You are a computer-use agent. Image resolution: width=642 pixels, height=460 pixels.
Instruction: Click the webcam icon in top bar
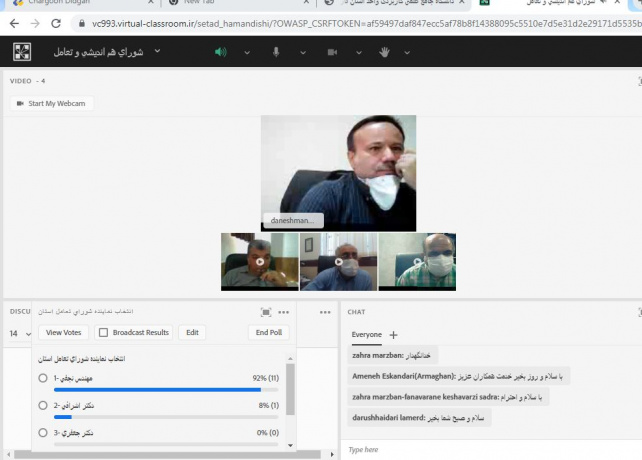pos(331,52)
